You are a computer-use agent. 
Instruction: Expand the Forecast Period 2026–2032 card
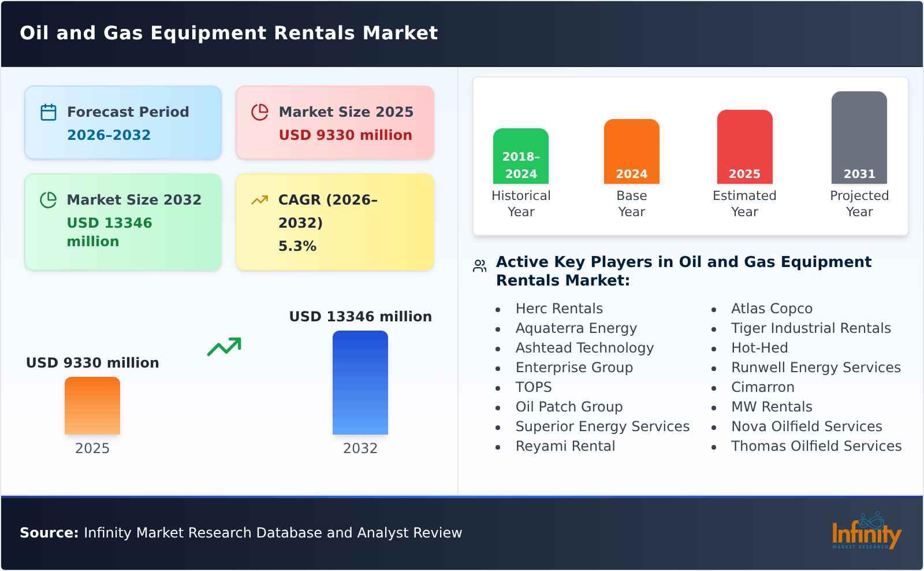pos(123,122)
